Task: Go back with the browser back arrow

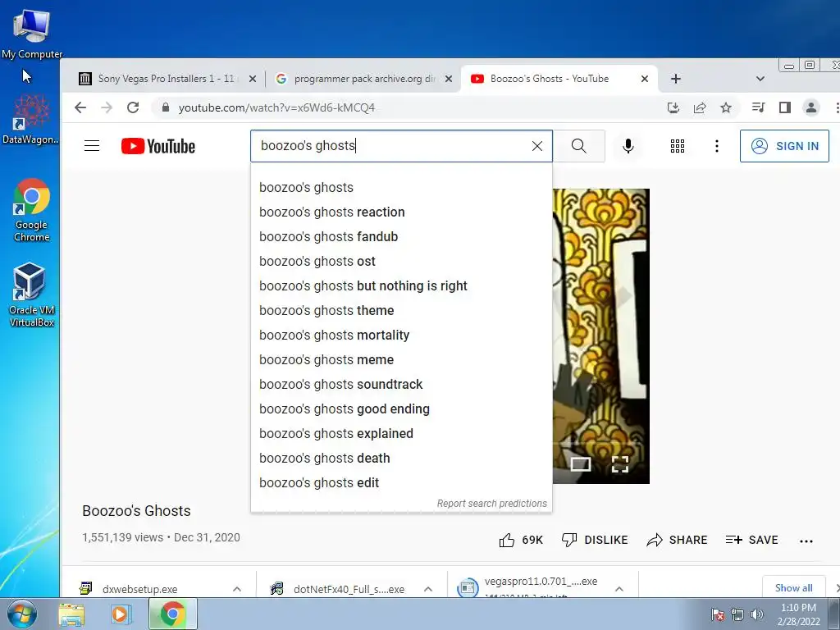Action: (80, 107)
